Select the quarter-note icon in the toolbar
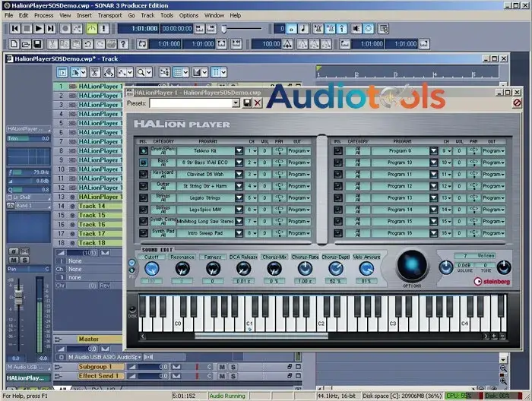Screen dimensions: 532x401 pyautogui.click(x=303, y=28)
